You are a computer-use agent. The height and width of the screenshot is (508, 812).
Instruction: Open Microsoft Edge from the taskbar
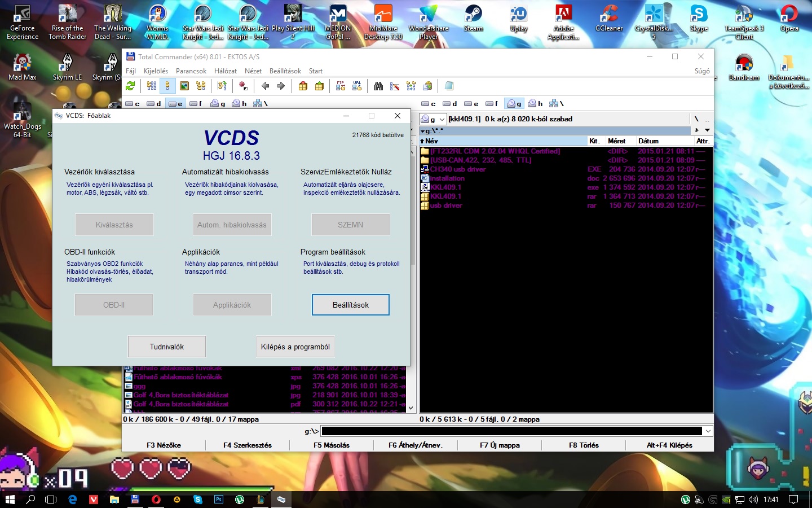73,499
